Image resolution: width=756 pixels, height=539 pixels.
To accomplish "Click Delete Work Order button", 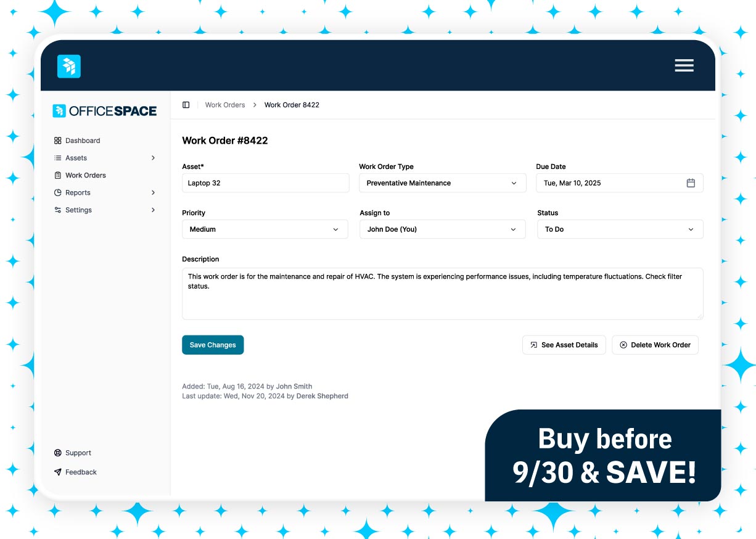I will click(655, 345).
